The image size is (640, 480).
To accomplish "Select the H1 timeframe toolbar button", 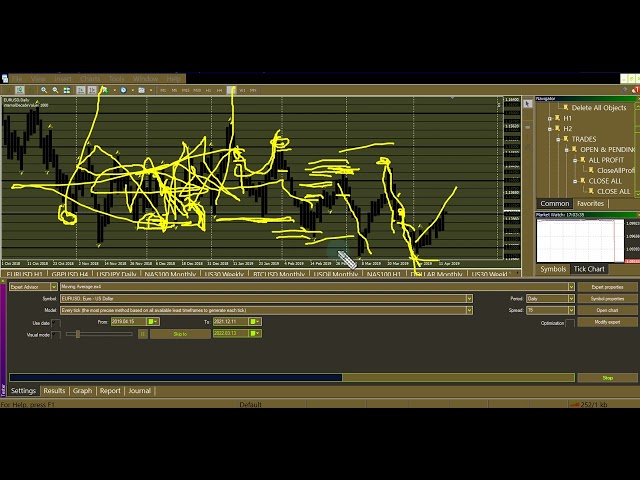I will (x=207, y=90).
